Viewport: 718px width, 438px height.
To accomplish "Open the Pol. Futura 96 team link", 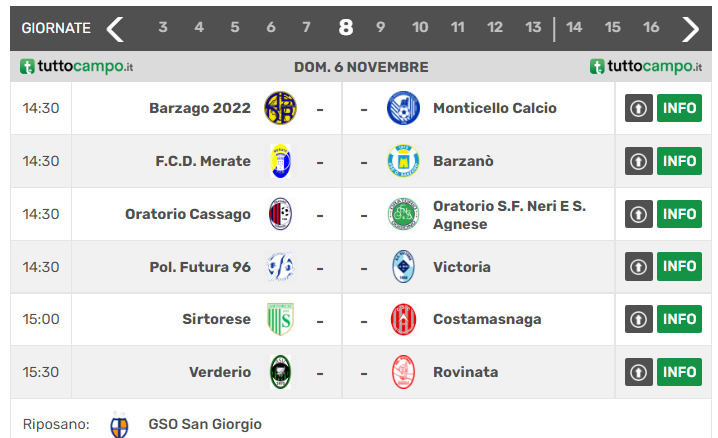I will [200, 267].
